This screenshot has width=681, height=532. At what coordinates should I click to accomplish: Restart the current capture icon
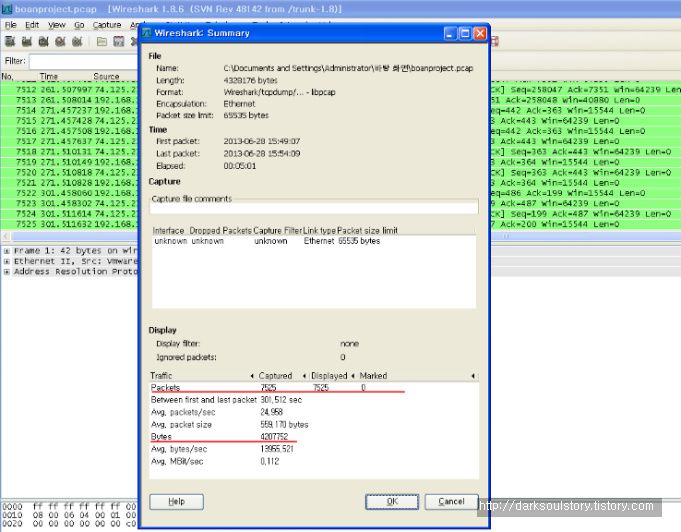(77, 41)
